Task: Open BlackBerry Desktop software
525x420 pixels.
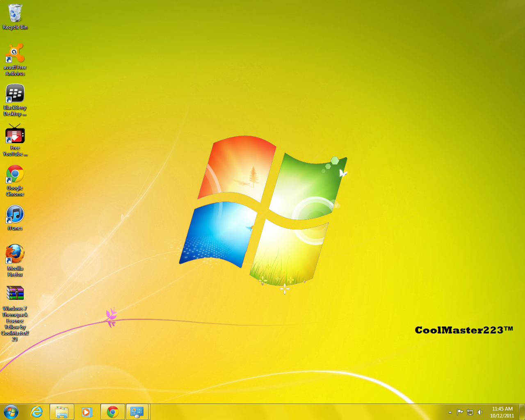Action: pyautogui.click(x=15, y=94)
